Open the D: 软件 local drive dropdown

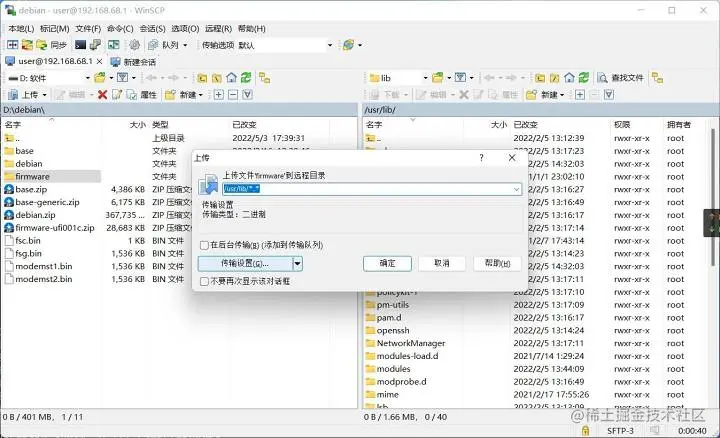[87, 78]
